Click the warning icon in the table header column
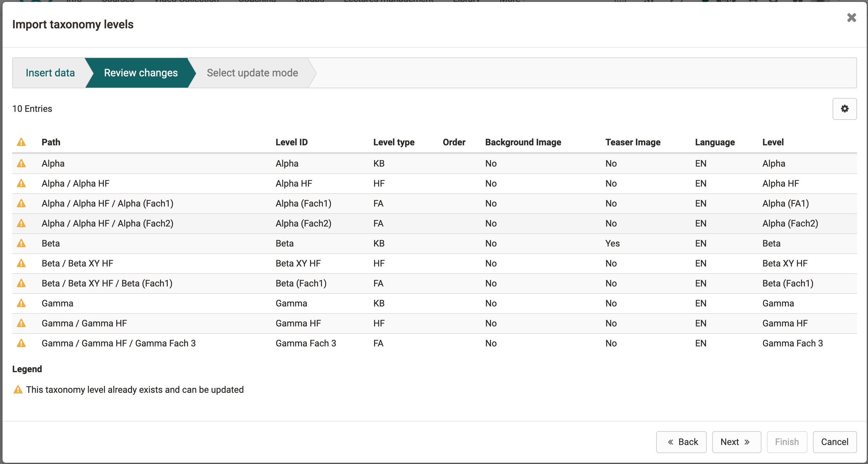Image resolution: width=868 pixels, height=464 pixels. tap(22, 142)
